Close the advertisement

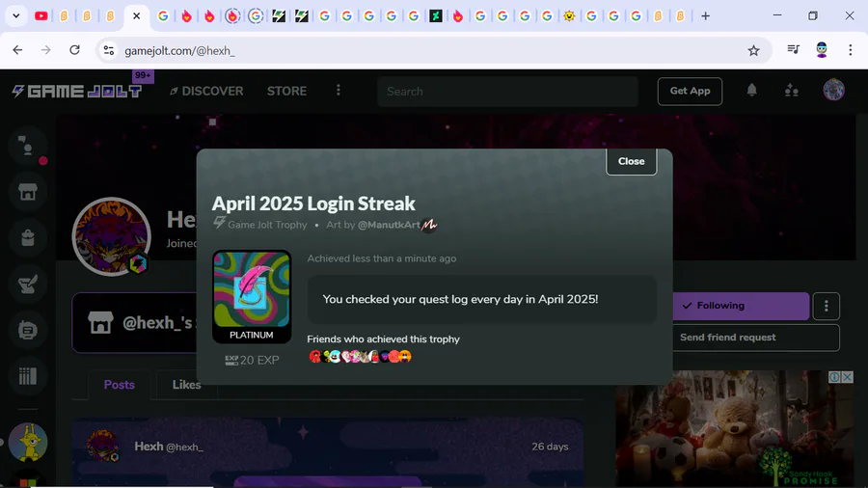tap(847, 377)
